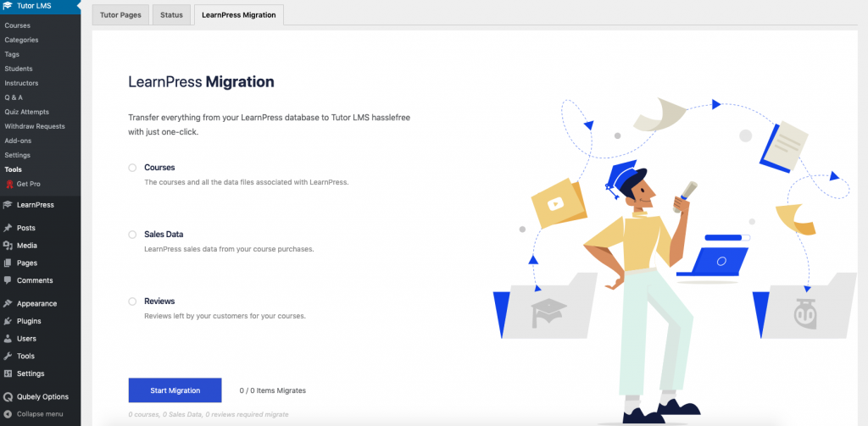Open Categories in Tutor LMS menu
Image resolution: width=868 pixels, height=426 pixels.
[x=21, y=40]
